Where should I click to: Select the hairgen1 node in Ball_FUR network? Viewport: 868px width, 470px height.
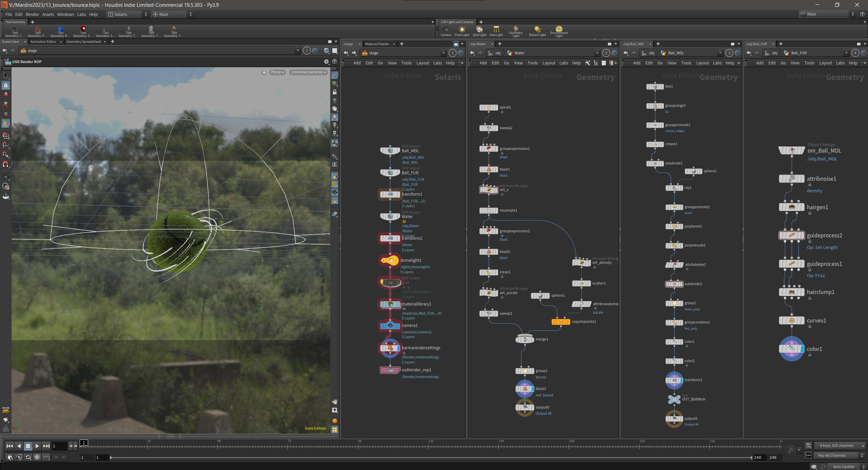[x=792, y=207]
